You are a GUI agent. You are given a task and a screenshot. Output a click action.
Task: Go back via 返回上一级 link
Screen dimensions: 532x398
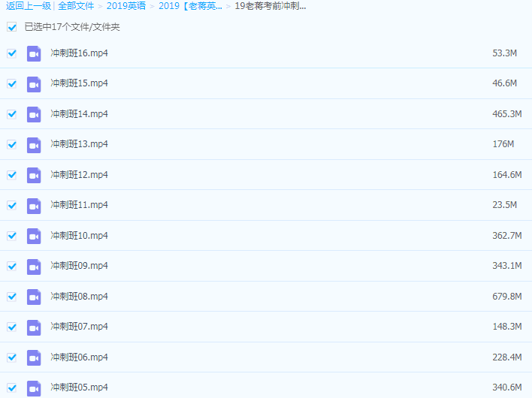tap(29, 6)
